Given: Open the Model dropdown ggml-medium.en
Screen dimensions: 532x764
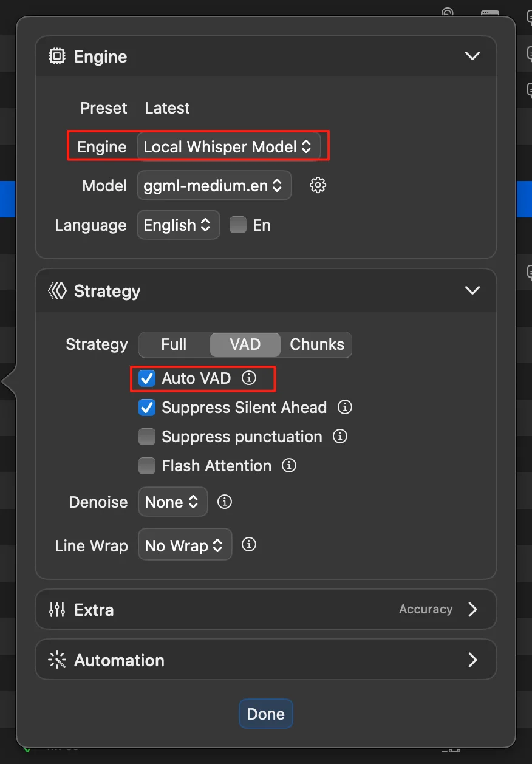Looking at the screenshot, I should (x=214, y=186).
